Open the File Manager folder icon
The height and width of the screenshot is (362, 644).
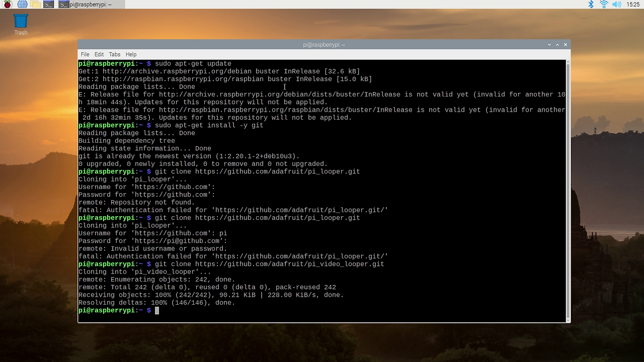pyautogui.click(x=35, y=5)
